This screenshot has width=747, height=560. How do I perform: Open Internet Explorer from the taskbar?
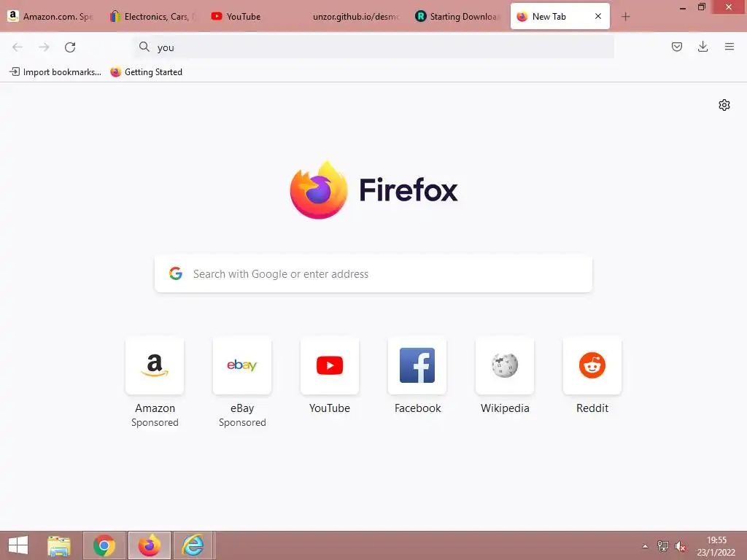[x=193, y=545]
